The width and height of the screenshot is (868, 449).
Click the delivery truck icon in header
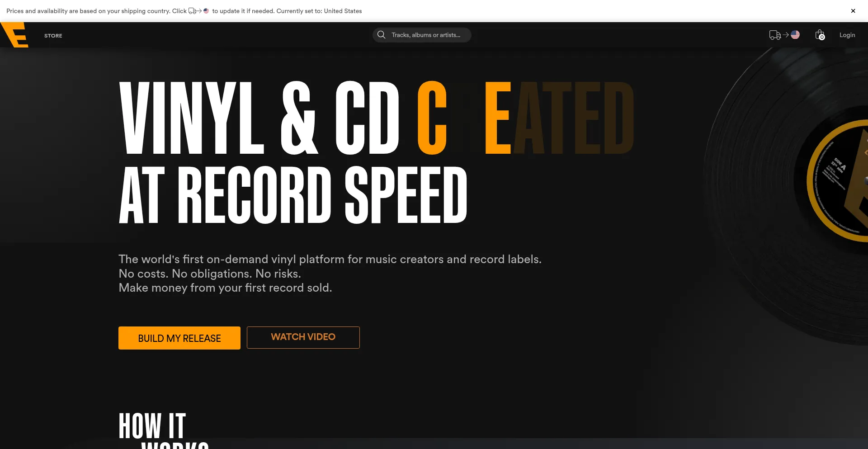pyautogui.click(x=775, y=35)
